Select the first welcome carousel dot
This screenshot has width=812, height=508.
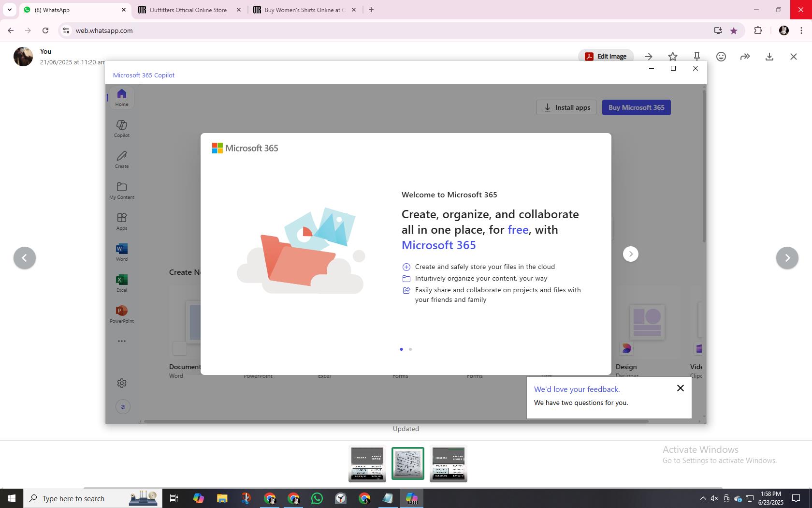401,349
